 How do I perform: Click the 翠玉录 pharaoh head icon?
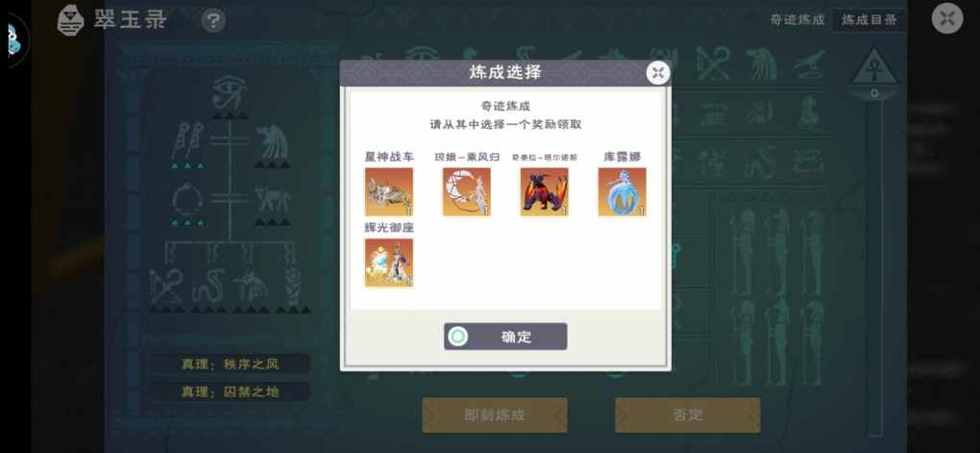point(71,20)
